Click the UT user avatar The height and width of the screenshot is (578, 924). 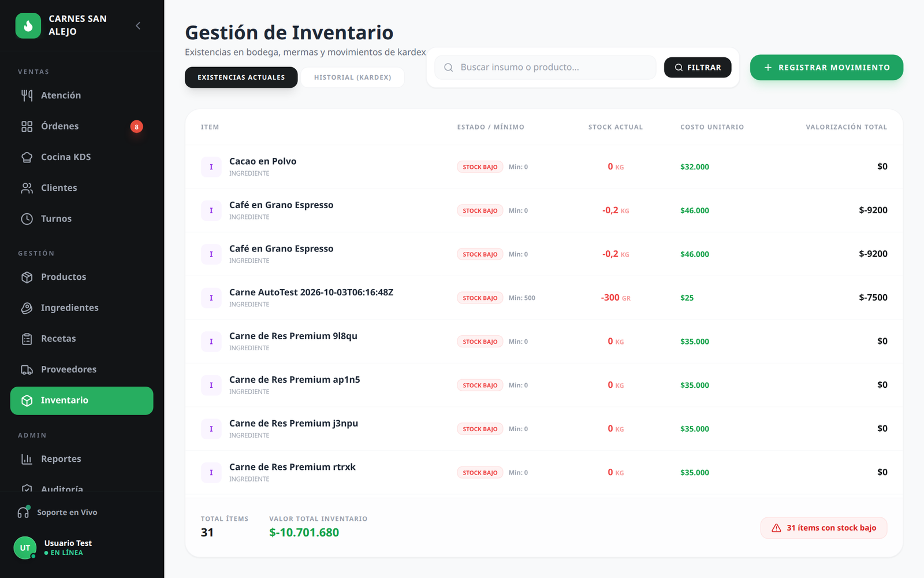(x=25, y=548)
